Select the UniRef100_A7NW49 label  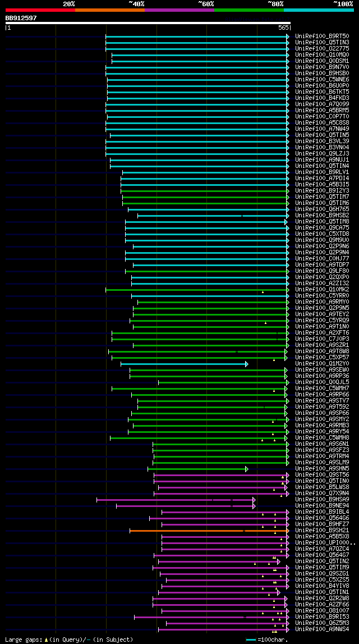(322, 129)
